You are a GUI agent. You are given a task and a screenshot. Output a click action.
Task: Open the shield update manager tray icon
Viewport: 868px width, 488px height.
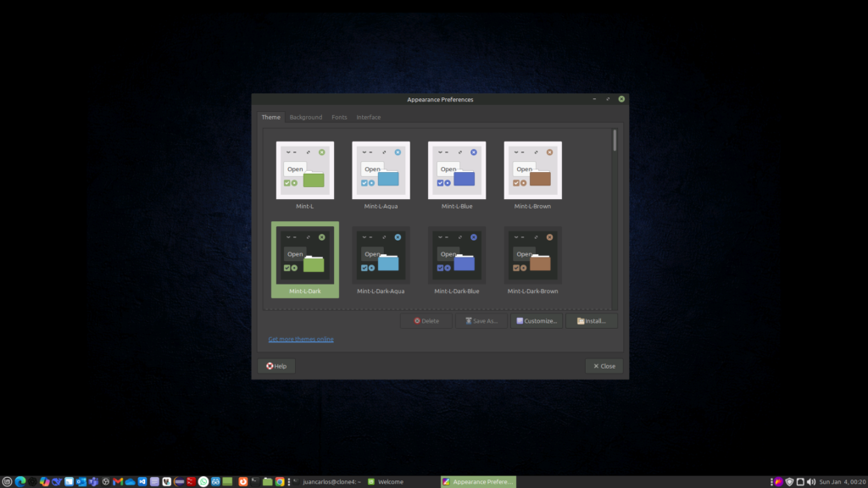click(x=789, y=482)
